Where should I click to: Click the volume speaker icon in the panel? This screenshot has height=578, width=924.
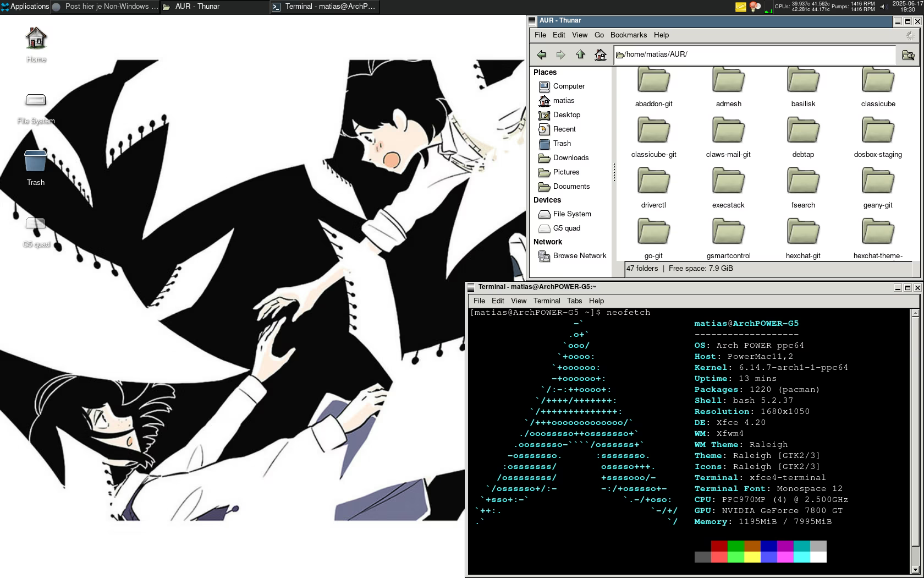coord(883,7)
